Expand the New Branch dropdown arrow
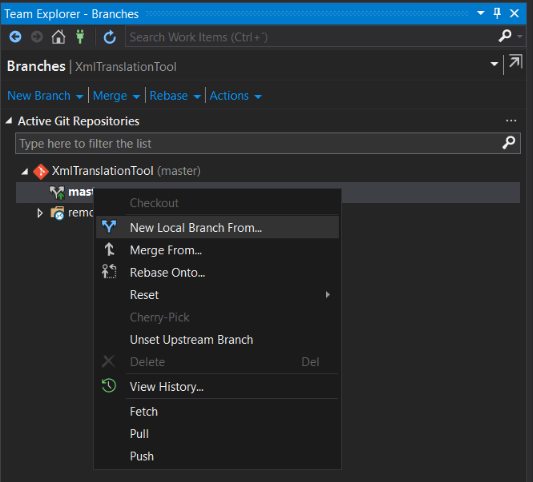 tap(79, 97)
